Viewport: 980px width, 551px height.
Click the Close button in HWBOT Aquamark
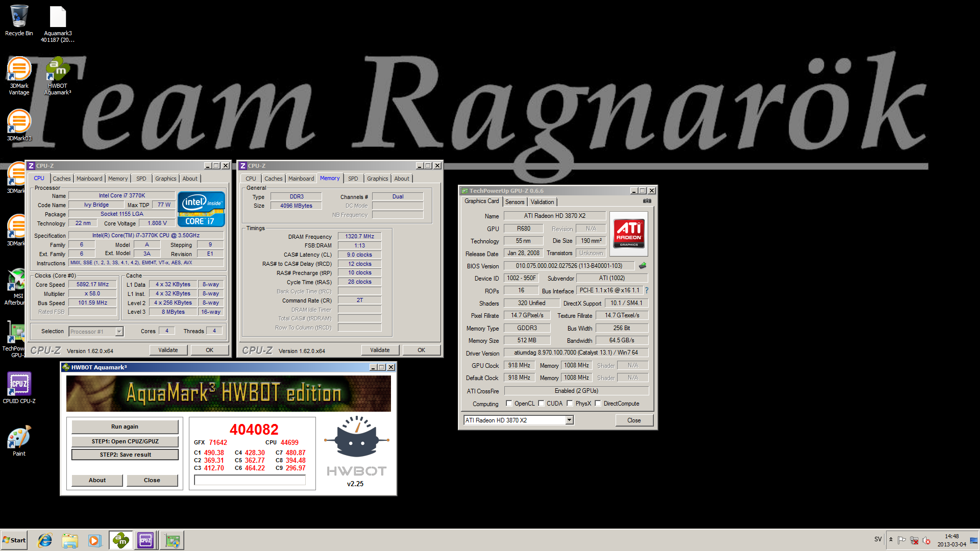click(152, 480)
